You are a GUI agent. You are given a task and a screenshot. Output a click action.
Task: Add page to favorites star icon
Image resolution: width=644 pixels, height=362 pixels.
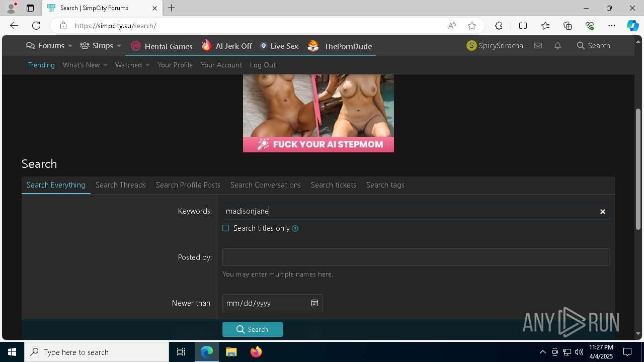pyautogui.click(x=472, y=26)
